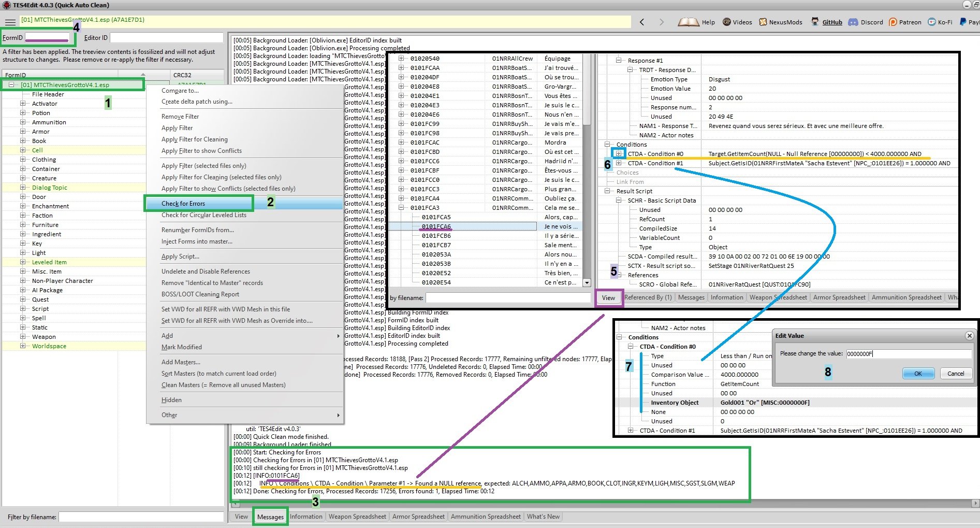Expand CTDA - Condition #0 row
Viewport: 980px width, 528px height.
coord(618,154)
